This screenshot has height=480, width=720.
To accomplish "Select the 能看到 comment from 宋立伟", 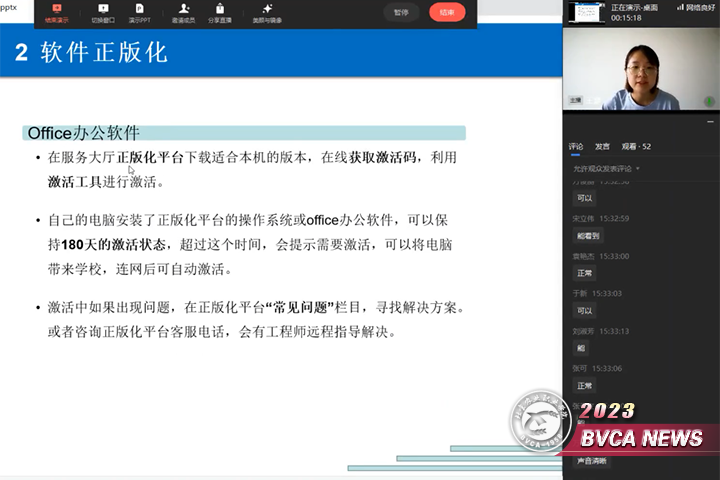I will (589, 235).
